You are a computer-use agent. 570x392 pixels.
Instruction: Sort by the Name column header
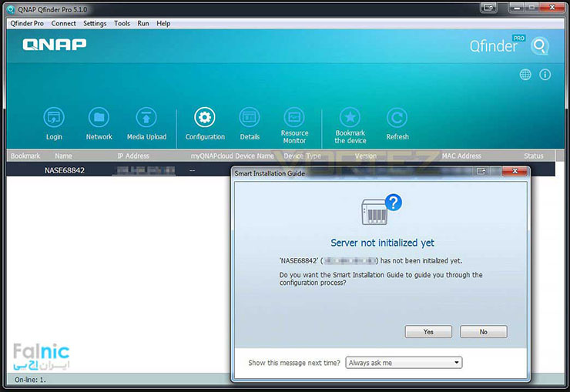coord(63,156)
